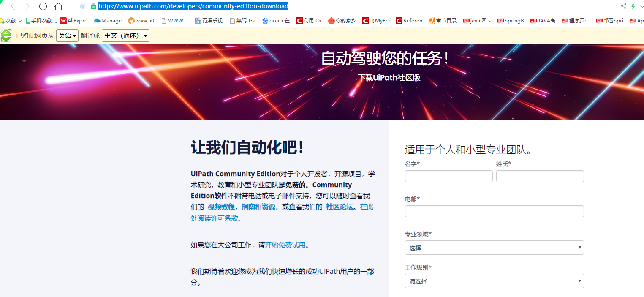Screen dimensions: 644x297
Task: Open the Manage cloud bookmark
Action: point(108,20)
